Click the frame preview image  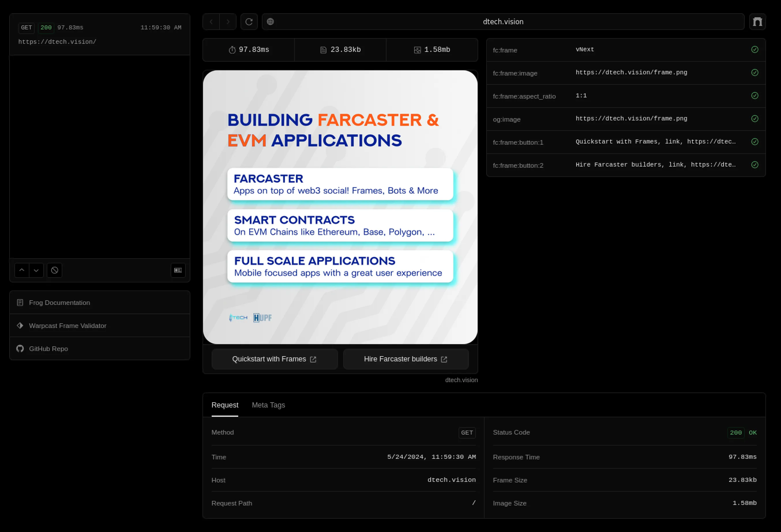pyautogui.click(x=340, y=207)
